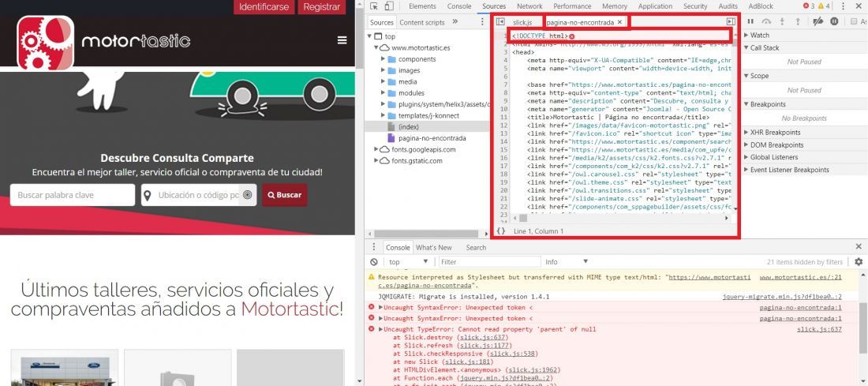
Task: Open the Performance tab
Action: pos(572,6)
